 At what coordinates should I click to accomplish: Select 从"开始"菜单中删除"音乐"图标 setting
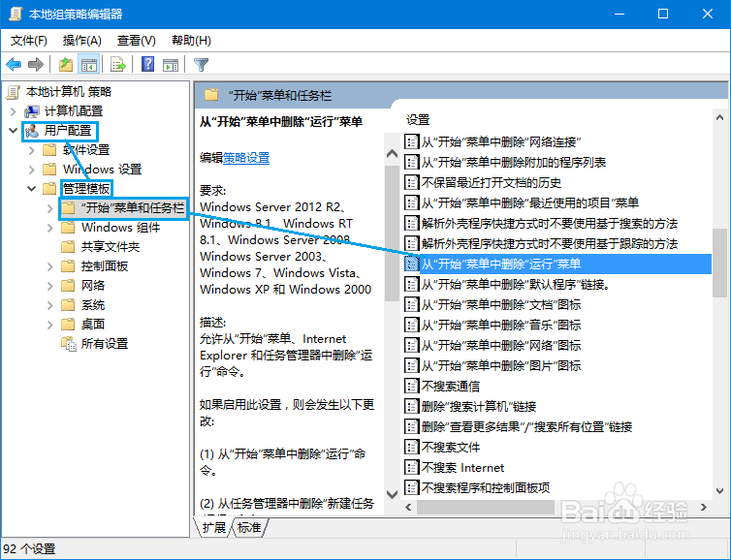tap(501, 325)
